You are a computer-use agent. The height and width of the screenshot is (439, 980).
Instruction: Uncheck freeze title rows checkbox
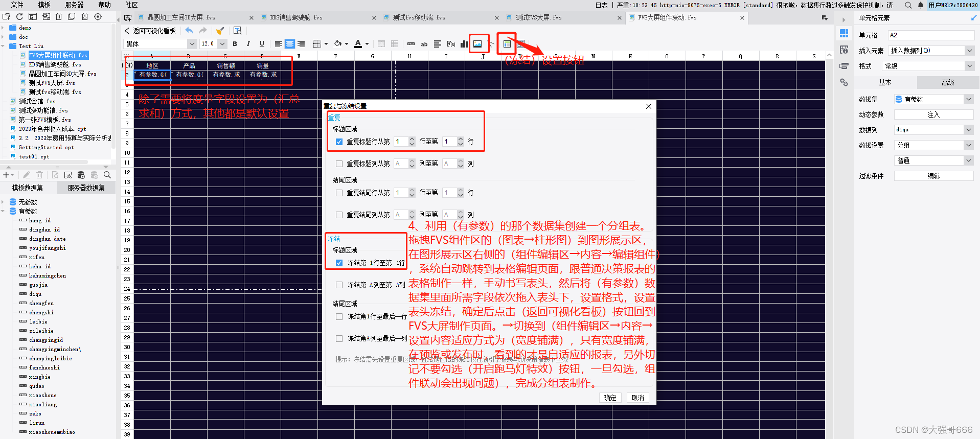tap(339, 263)
